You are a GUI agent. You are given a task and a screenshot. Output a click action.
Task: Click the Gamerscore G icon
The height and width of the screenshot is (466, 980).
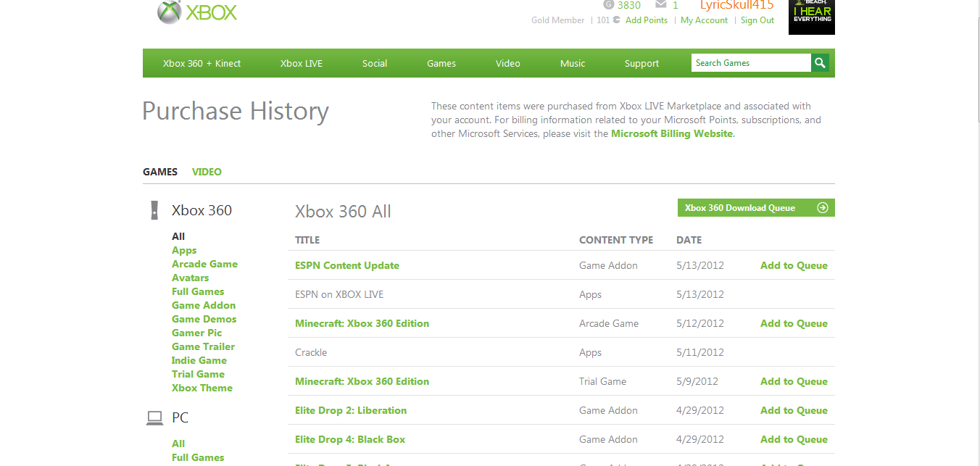click(x=609, y=4)
